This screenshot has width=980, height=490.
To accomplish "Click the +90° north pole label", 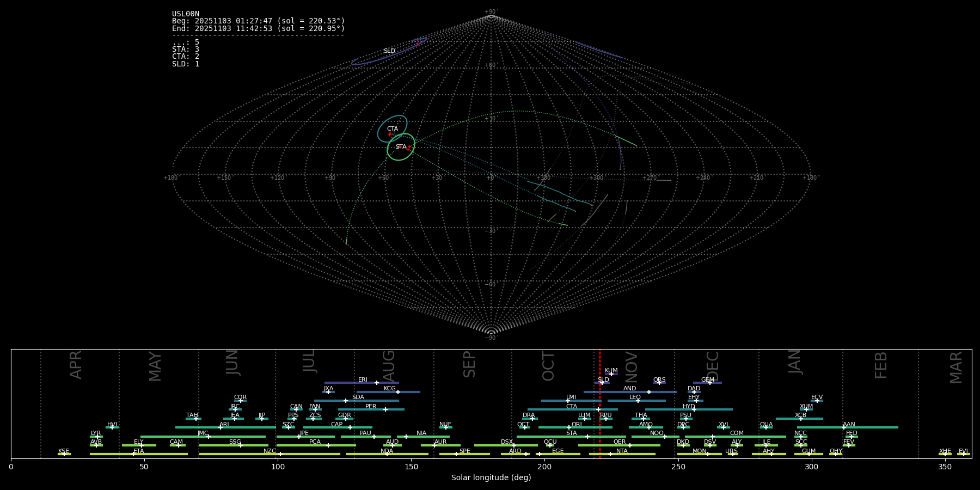I will pos(491,12).
